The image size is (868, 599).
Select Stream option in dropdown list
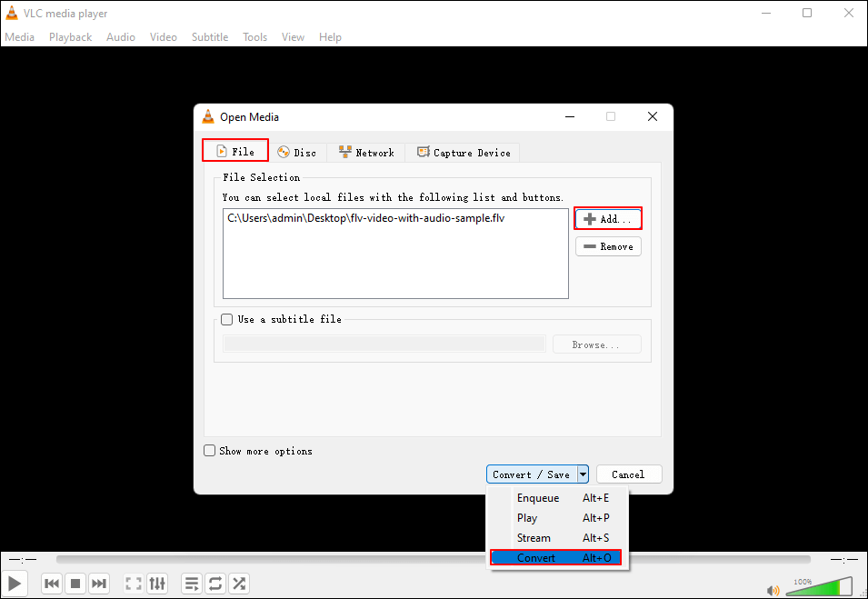pos(534,538)
